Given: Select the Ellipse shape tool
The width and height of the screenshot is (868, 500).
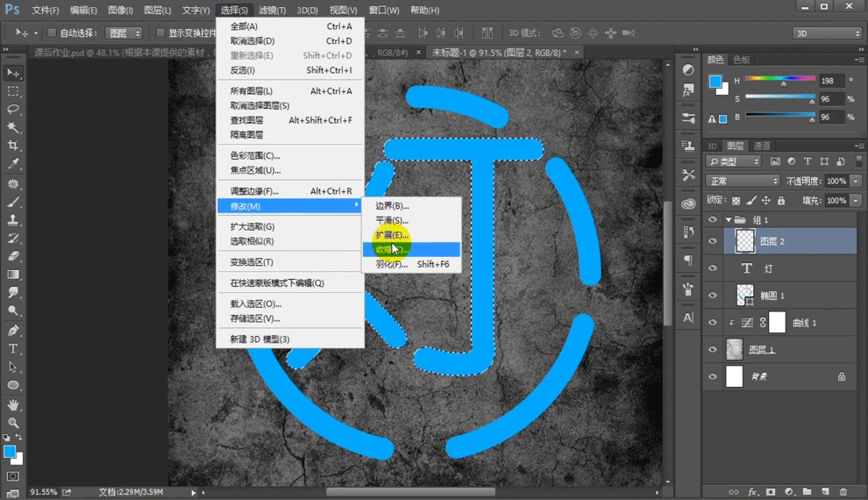Looking at the screenshot, I should [13, 385].
